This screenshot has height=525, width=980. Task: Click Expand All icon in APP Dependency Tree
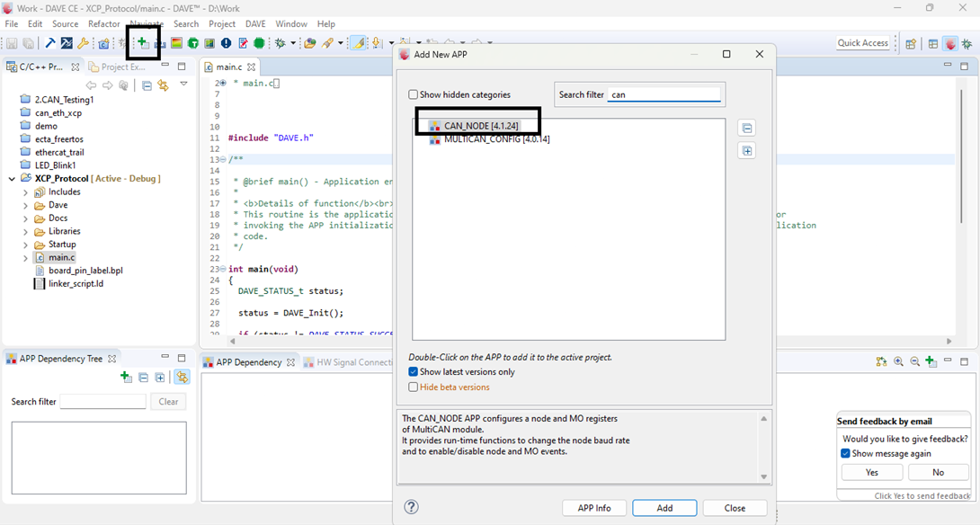tap(160, 378)
